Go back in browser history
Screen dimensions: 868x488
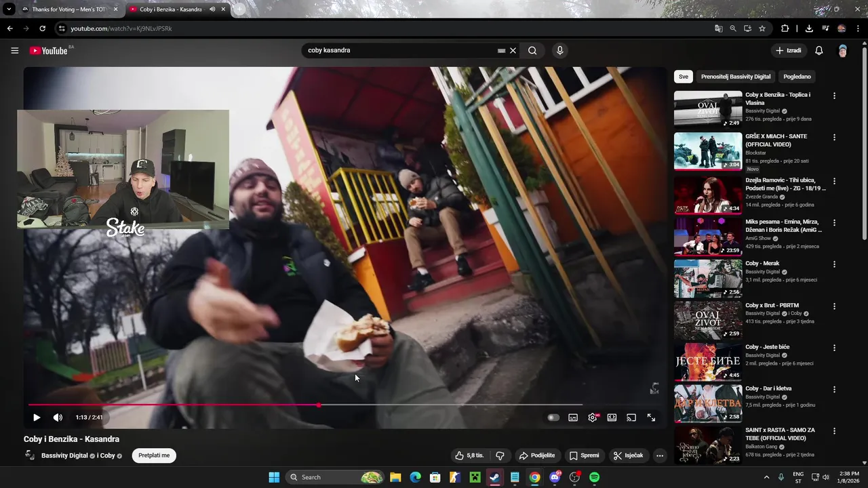pos(9,28)
